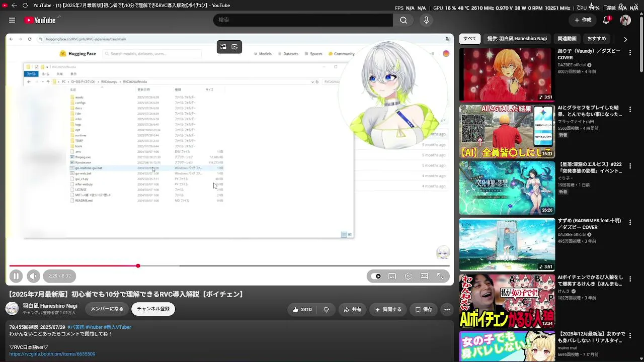Screen dimensions: 644x362
Task: Toggle subtitles on the player
Action: coord(392,276)
